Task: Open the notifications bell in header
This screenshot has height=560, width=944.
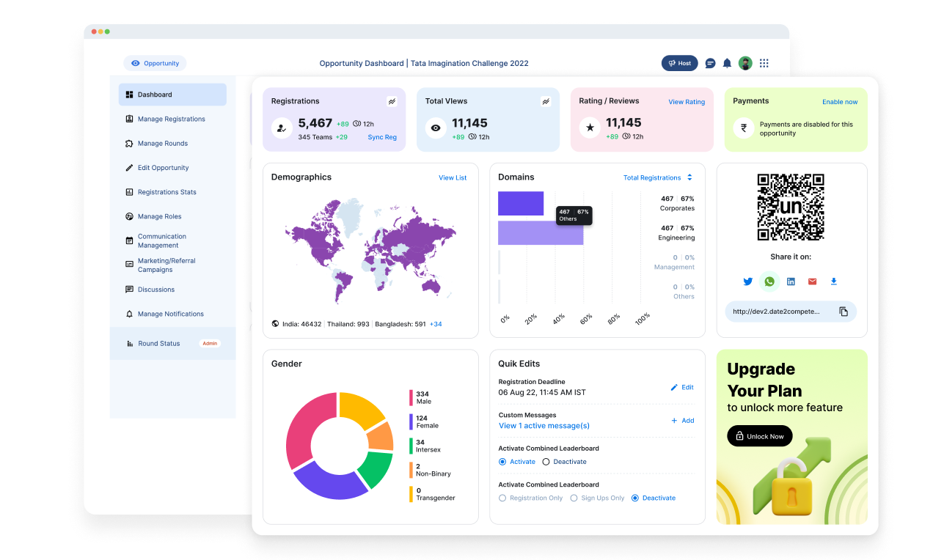Action: [727, 63]
